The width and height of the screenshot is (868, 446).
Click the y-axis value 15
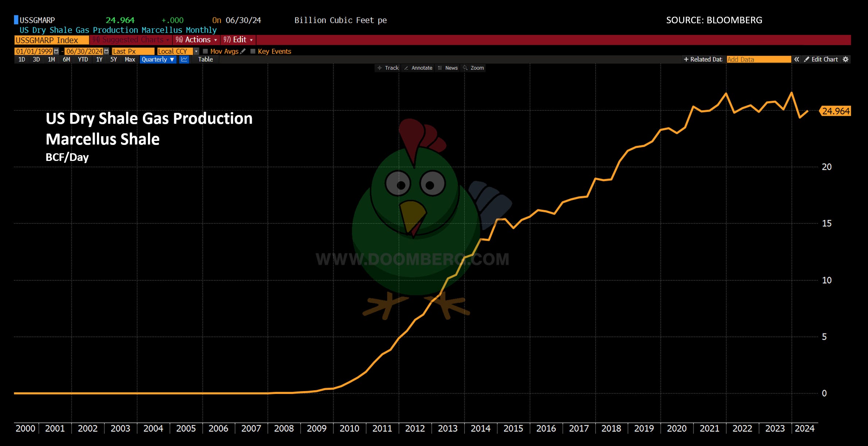click(826, 223)
